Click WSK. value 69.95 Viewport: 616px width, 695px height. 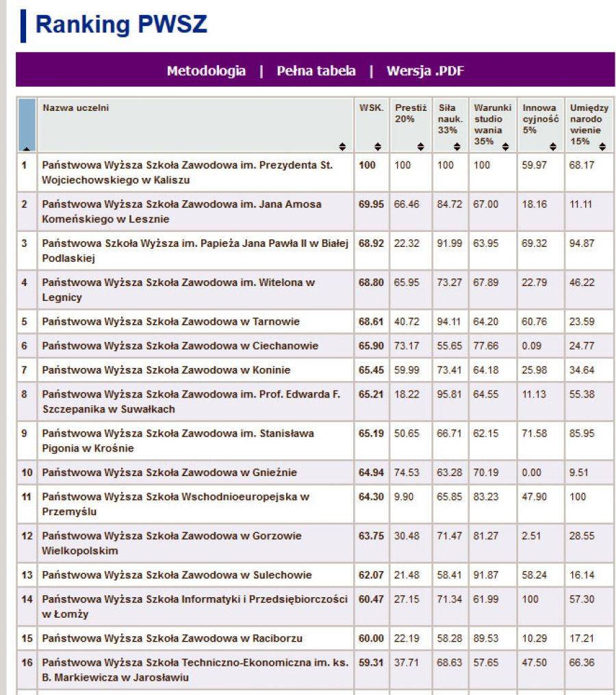click(371, 205)
